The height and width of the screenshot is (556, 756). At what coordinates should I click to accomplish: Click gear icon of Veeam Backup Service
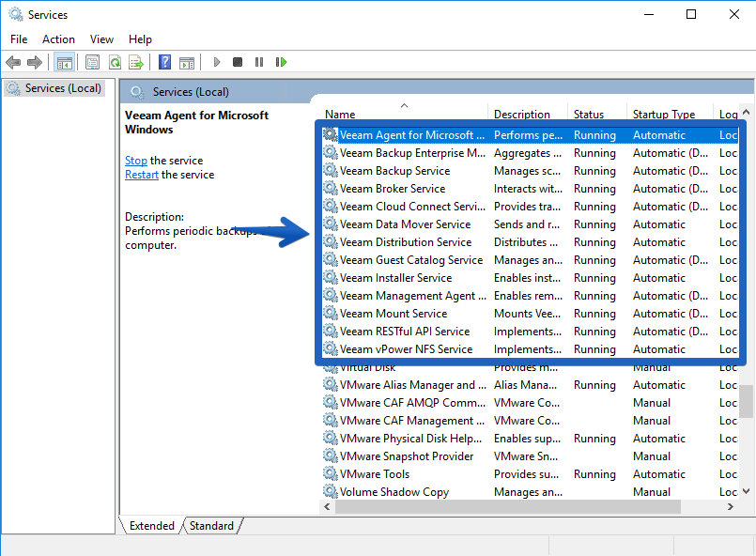pos(331,170)
